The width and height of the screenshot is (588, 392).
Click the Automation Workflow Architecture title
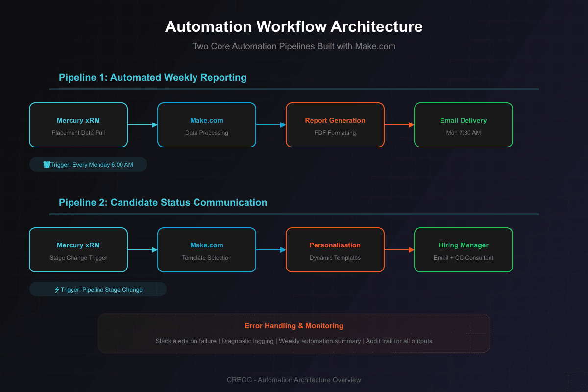coord(294,26)
